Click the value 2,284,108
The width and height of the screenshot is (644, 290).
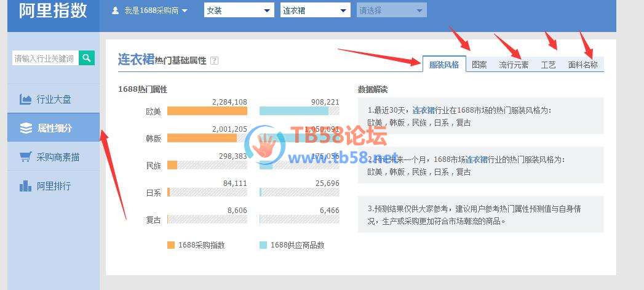coord(229,102)
